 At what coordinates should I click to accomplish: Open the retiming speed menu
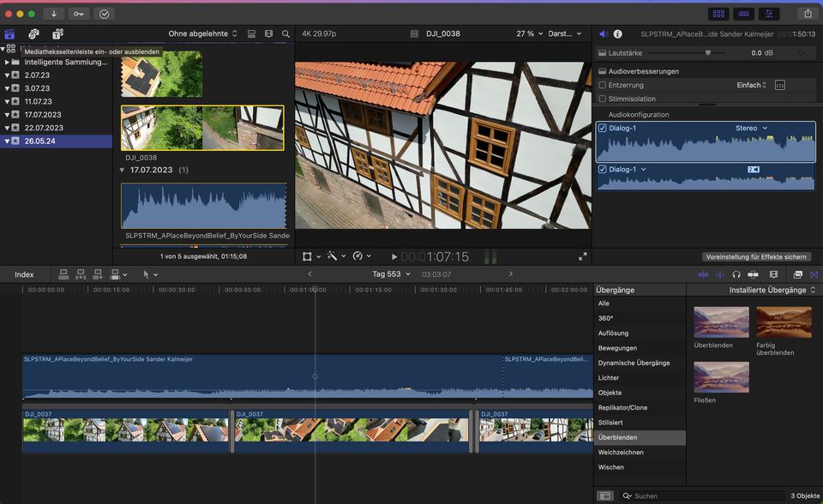coord(362,256)
